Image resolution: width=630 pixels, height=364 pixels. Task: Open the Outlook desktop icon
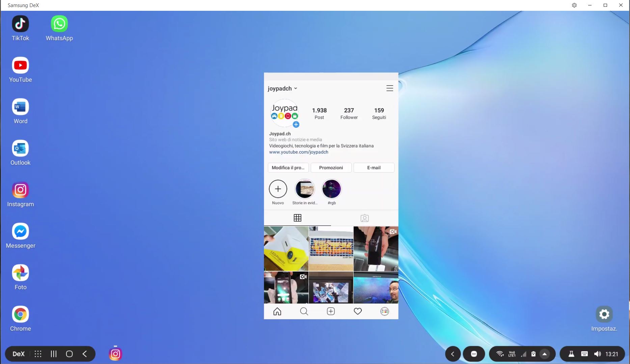pos(20,148)
